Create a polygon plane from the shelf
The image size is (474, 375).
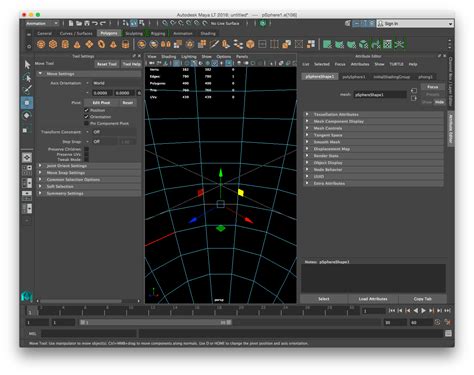[x=89, y=44]
